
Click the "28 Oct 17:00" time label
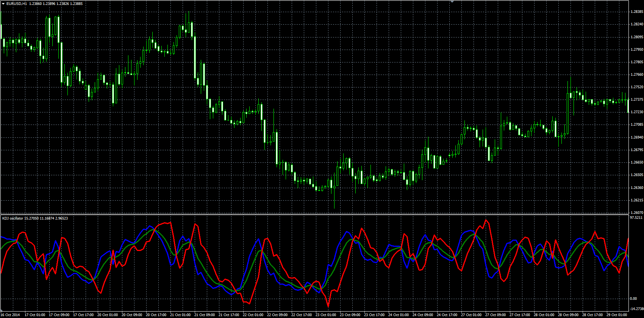click(x=592, y=315)
